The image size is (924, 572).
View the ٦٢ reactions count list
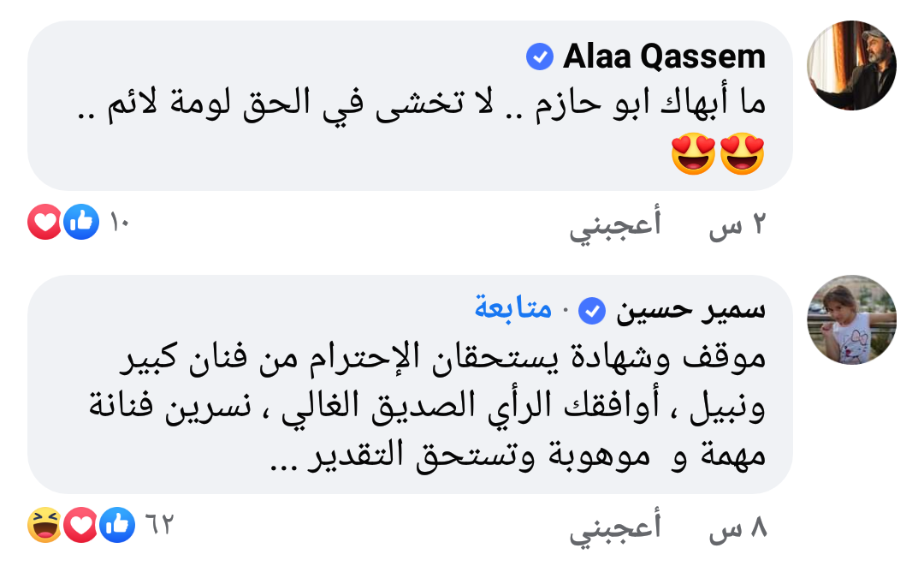pos(159,524)
